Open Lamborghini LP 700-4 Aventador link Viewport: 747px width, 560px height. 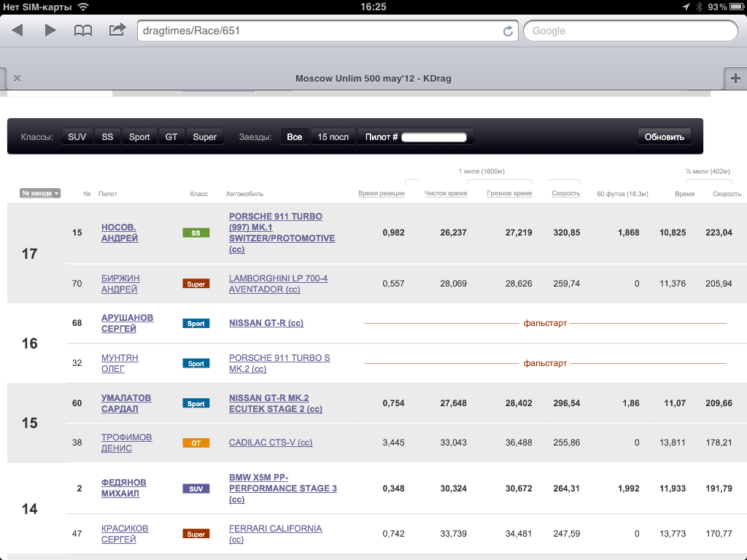coord(278,284)
